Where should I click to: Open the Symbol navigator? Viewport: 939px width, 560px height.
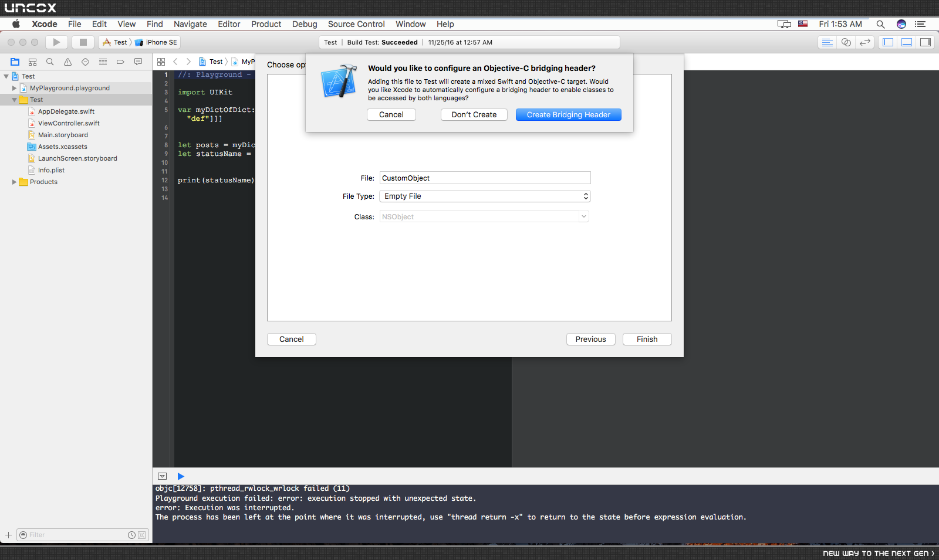(33, 62)
